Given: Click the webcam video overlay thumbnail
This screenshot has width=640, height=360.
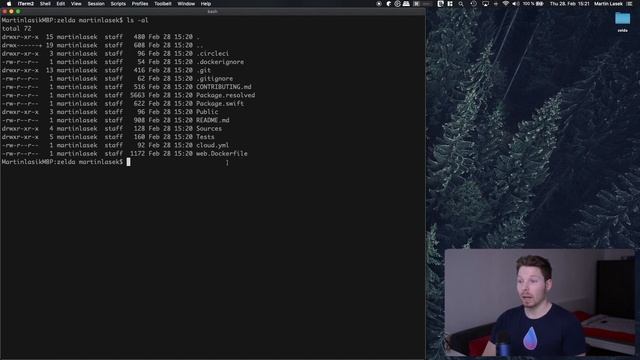Looking at the screenshot, I should pos(540,302).
